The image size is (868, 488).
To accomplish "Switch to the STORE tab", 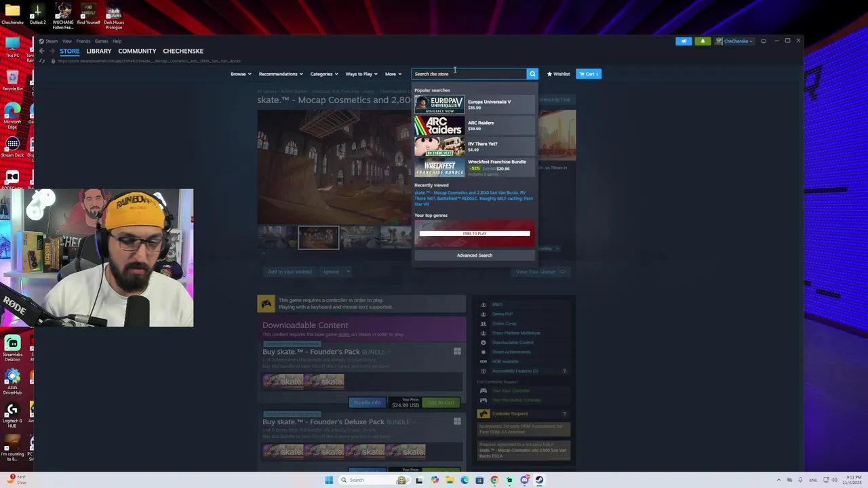I will (69, 51).
